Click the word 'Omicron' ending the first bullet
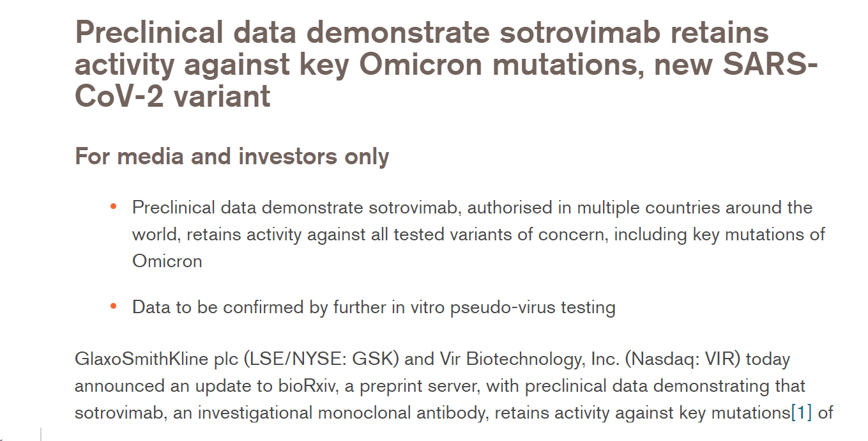Screen dimensions: 868x441 (x=167, y=261)
